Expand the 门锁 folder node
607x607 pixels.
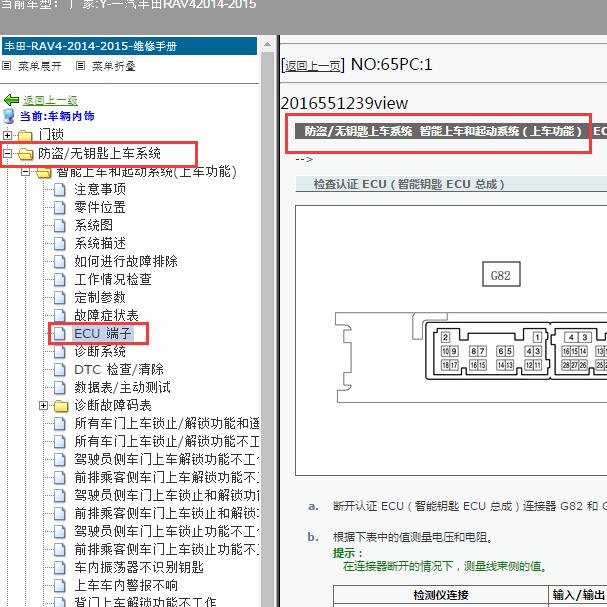7,135
